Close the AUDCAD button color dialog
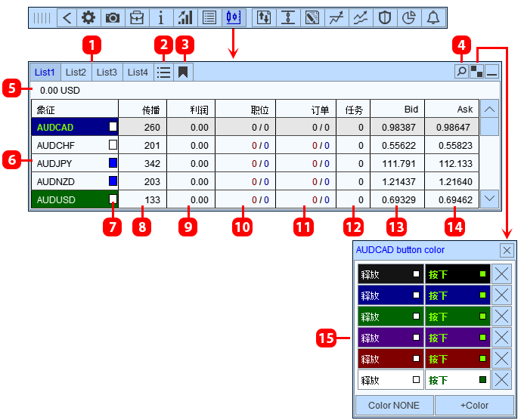This screenshot has height=420, width=524. point(507,250)
